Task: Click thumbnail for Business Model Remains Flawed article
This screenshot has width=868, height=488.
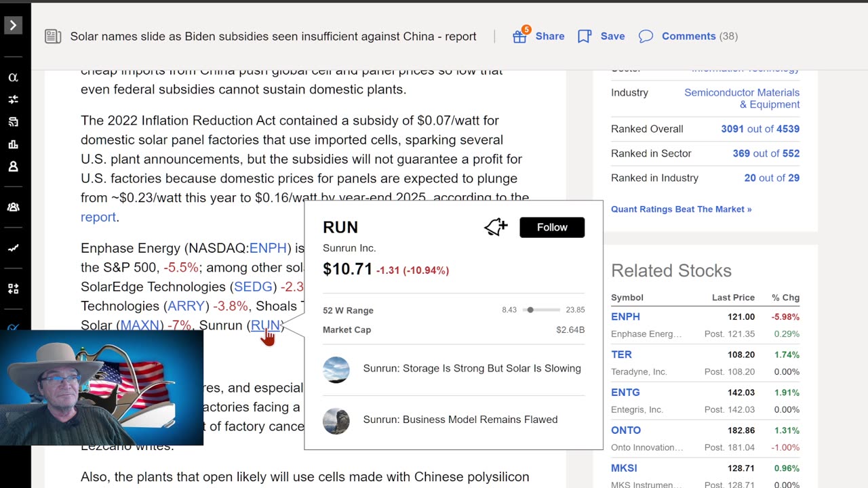Action: pos(336,421)
